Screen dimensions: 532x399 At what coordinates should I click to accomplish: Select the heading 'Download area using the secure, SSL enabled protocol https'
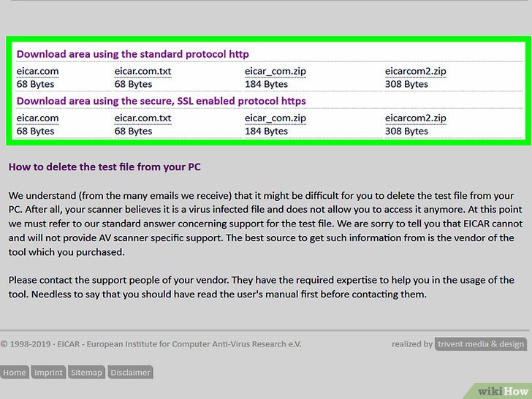click(161, 101)
